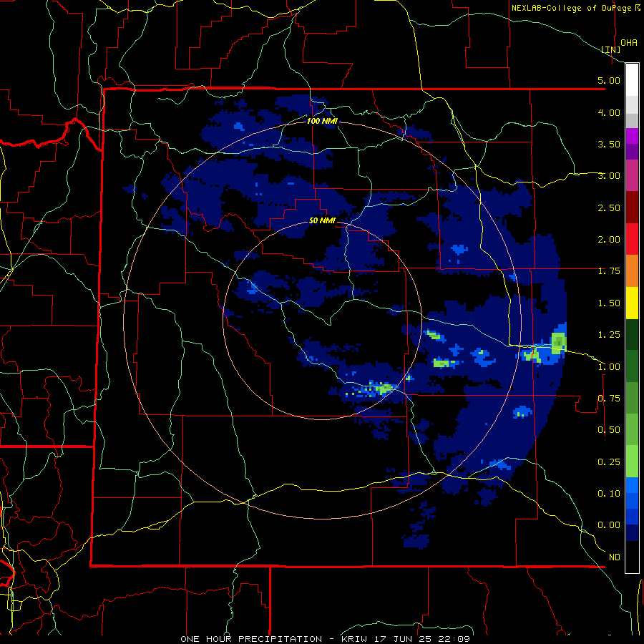Click the 4.00 legend value
Image resolution: width=644 pixels, height=644 pixels.
tap(609, 112)
